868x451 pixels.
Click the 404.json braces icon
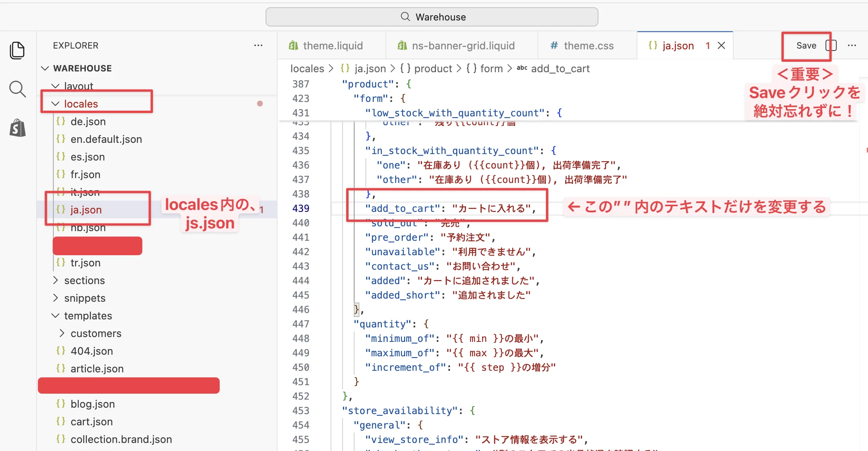pyautogui.click(x=61, y=351)
